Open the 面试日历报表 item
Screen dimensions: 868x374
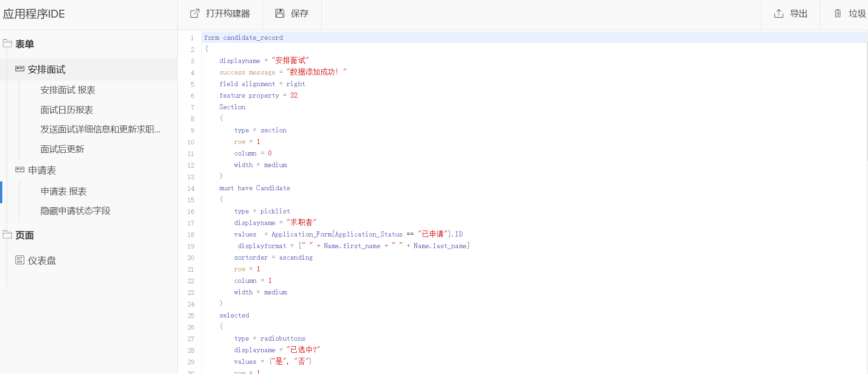[x=67, y=110]
